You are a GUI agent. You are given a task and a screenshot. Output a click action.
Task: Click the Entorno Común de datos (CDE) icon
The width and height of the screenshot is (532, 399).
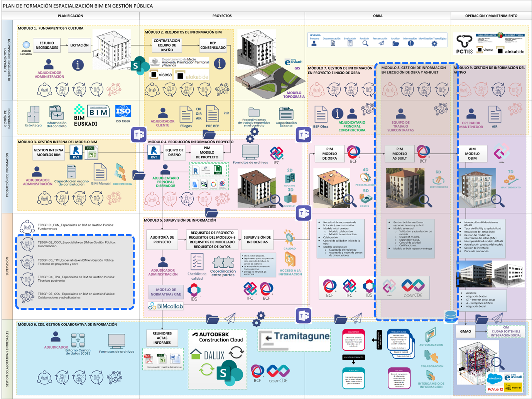point(78,341)
